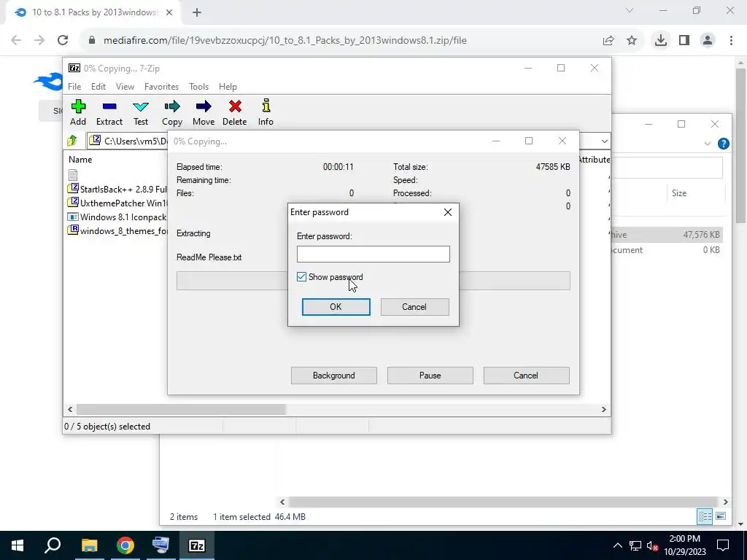The width and height of the screenshot is (747, 560).
Task: Open the View menu in 7-Zip
Action: tap(125, 87)
